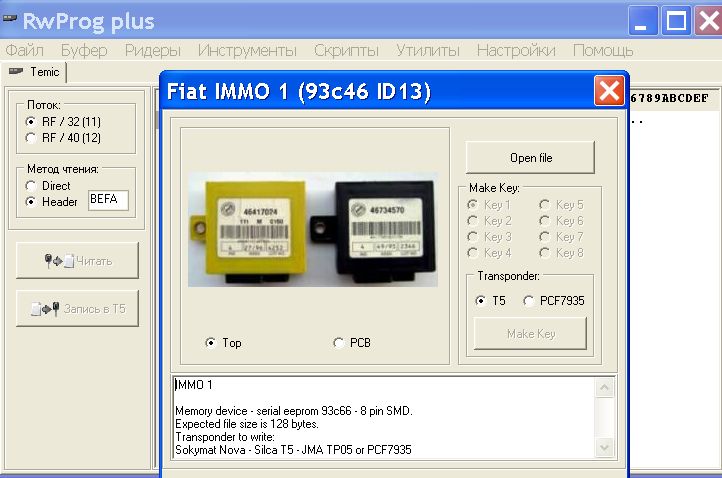This screenshot has height=478, width=722.
Task: Select Key 7 radio option
Action: (x=561, y=237)
